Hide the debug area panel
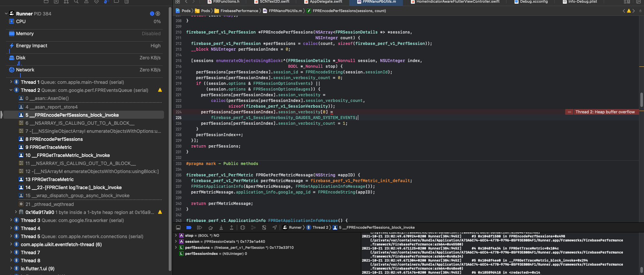644x275 pixels. pyautogui.click(x=178, y=227)
